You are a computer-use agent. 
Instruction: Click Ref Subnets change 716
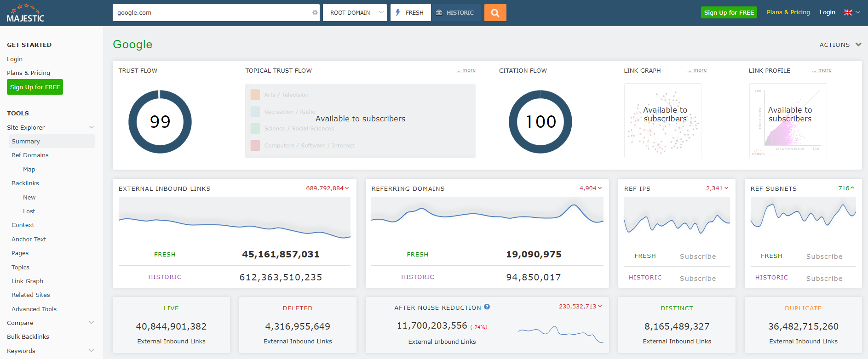tap(846, 188)
